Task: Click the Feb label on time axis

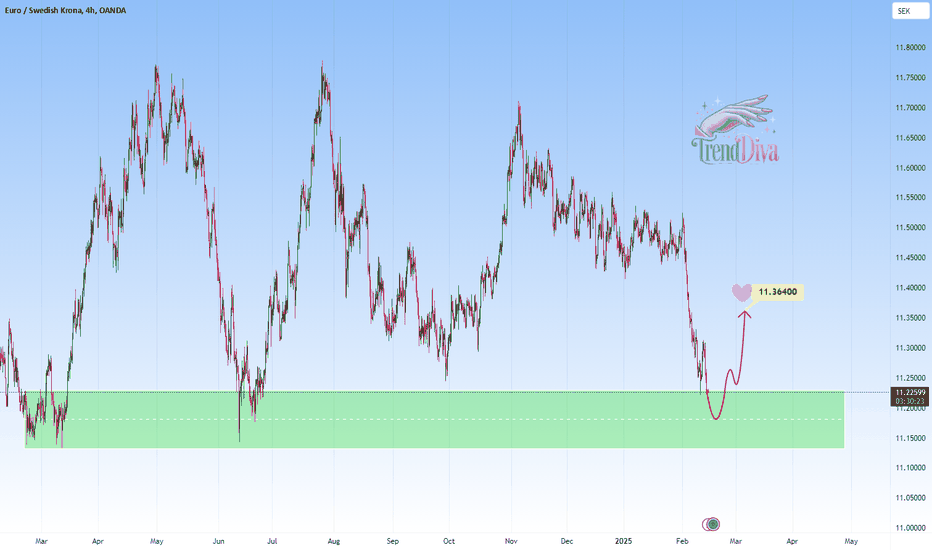Action: pyautogui.click(x=682, y=541)
